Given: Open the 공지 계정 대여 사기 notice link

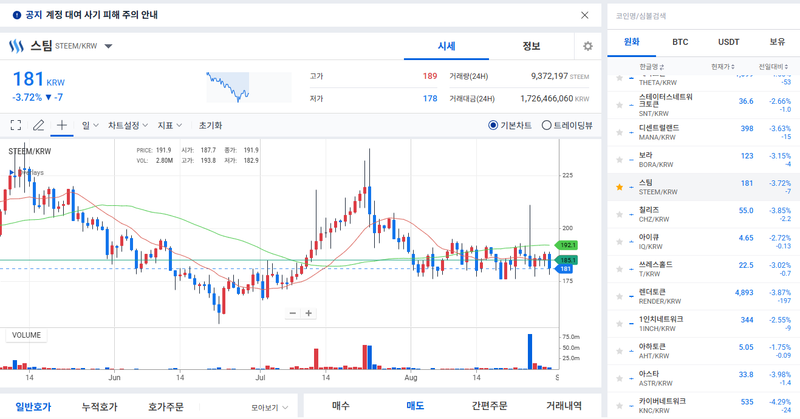Looking at the screenshot, I should point(91,15).
